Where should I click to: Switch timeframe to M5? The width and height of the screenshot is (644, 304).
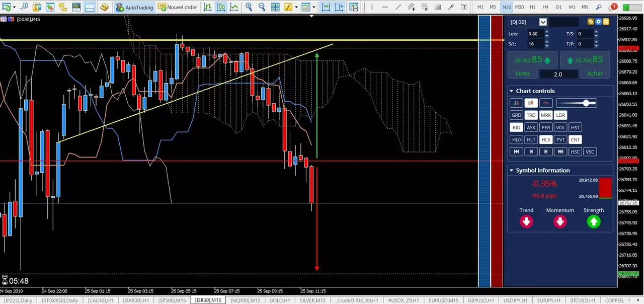pyautogui.click(x=493, y=7)
